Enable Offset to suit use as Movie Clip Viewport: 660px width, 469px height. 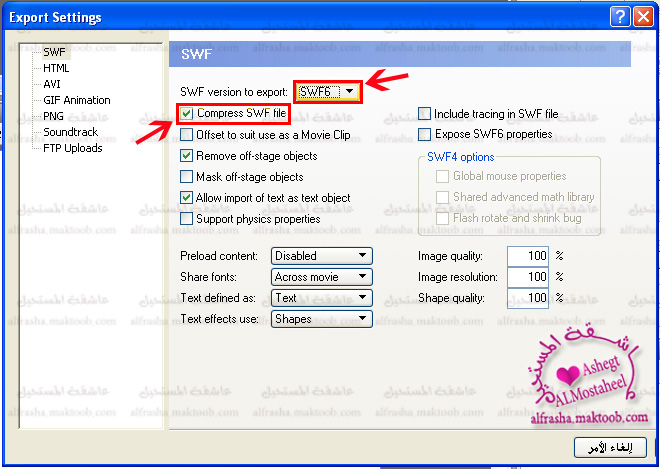[187, 135]
